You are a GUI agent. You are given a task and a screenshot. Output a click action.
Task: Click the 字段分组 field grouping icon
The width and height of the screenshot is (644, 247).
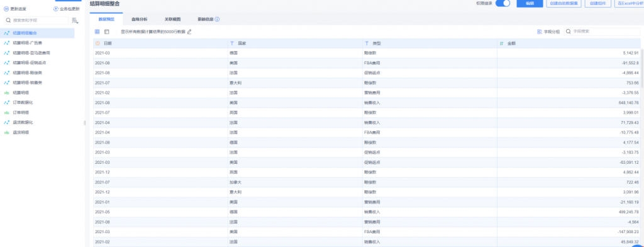(x=539, y=32)
